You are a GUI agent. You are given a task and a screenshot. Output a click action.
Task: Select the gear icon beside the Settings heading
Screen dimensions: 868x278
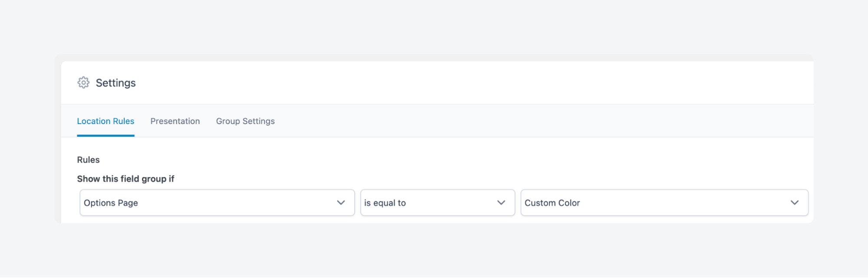(x=84, y=82)
